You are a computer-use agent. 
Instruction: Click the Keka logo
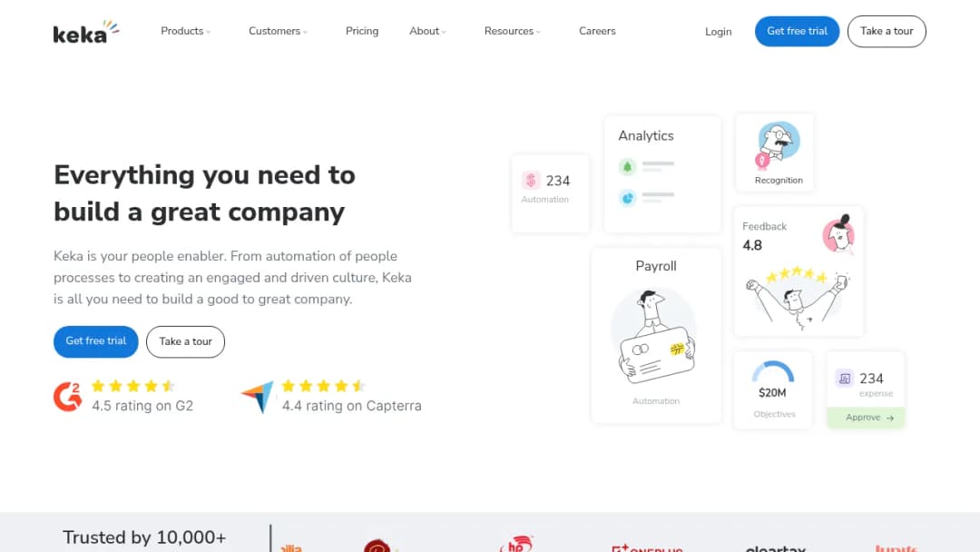[86, 32]
